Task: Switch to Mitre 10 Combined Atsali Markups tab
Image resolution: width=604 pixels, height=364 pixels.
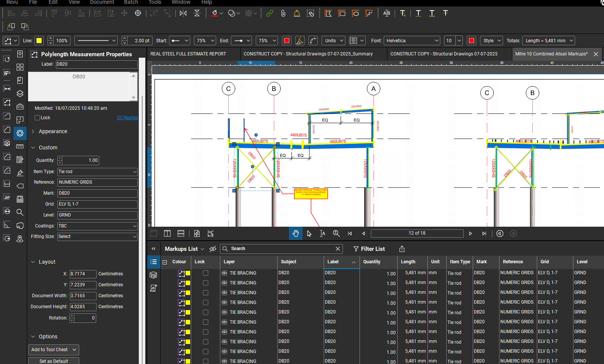Action: [x=551, y=54]
